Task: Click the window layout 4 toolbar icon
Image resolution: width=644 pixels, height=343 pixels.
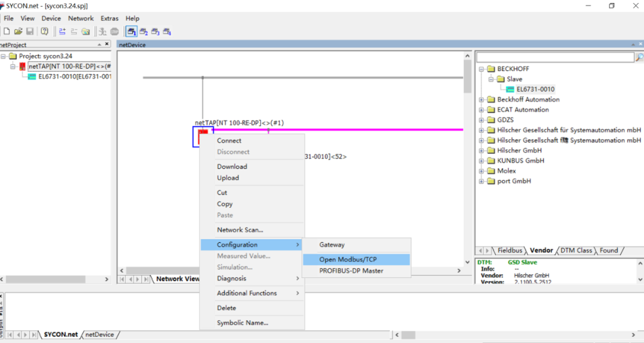Action: [x=167, y=31]
